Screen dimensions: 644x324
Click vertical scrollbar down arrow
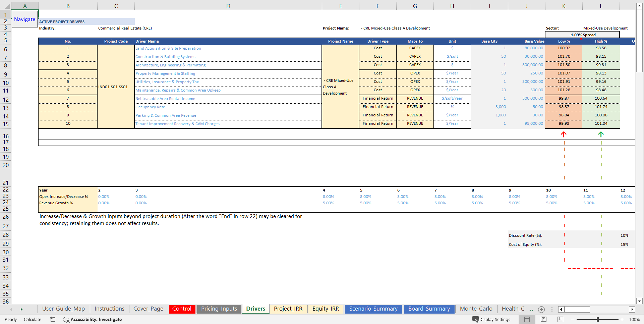[639, 301]
